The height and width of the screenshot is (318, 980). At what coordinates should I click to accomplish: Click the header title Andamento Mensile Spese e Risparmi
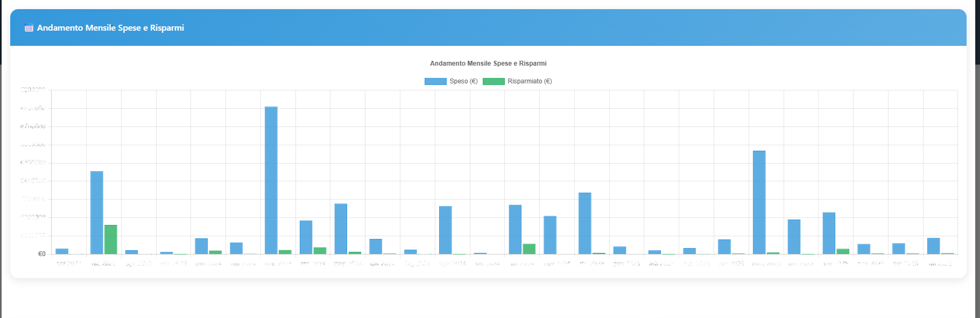tap(110, 28)
